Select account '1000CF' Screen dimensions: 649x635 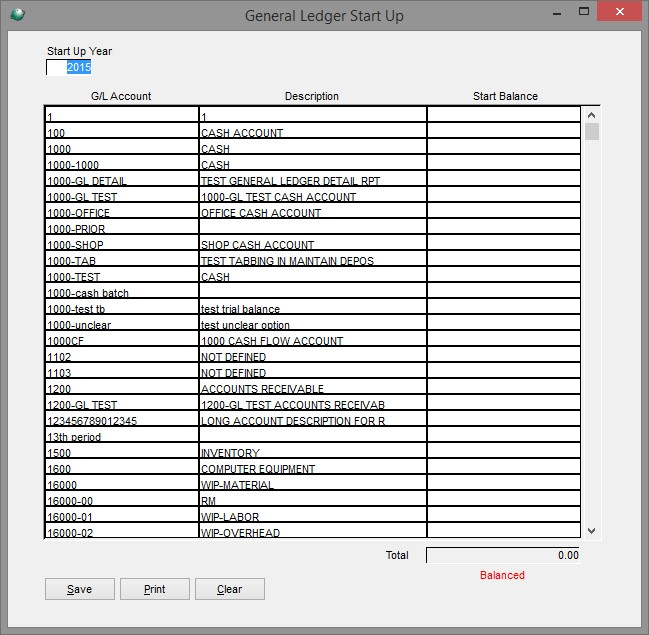(122, 339)
